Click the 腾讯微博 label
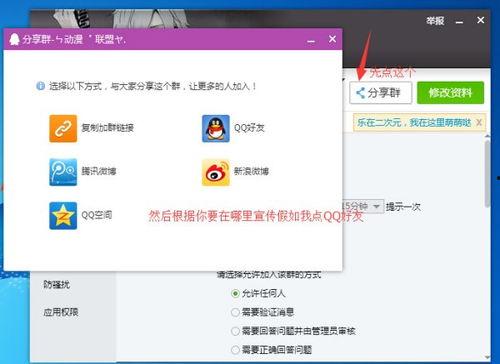Viewport: 500px width, 364px height. click(99, 171)
